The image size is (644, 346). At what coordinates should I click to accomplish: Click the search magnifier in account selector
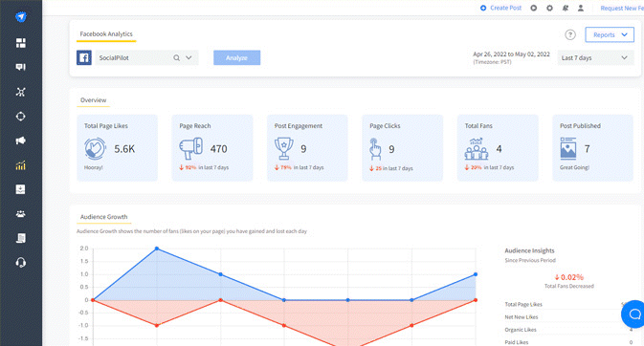pyautogui.click(x=177, y=58)
